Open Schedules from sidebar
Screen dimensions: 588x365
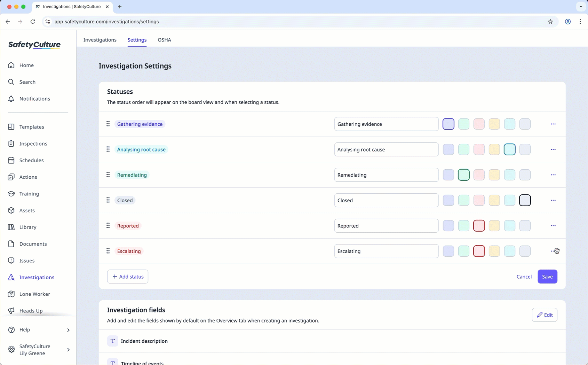tap(26, 160)
